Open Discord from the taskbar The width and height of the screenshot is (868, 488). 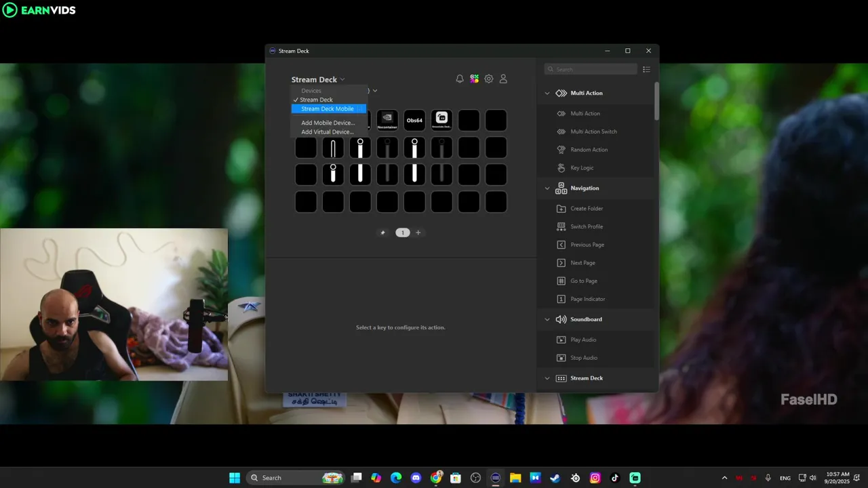(x=416, y=478)
